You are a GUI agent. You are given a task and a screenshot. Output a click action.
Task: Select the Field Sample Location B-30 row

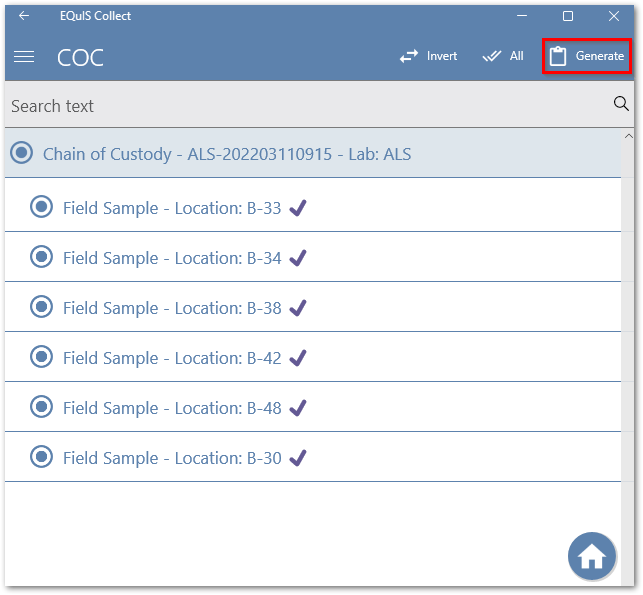coord(172,458)
